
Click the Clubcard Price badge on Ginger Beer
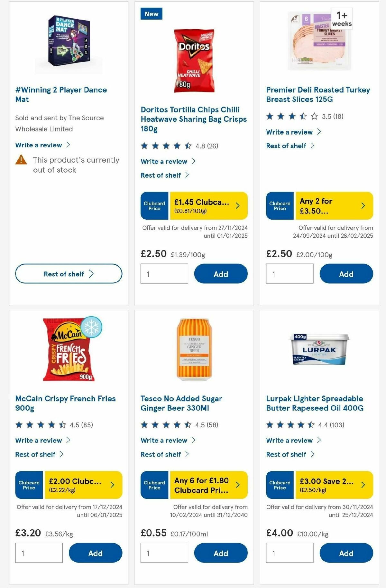click(154, 485)
